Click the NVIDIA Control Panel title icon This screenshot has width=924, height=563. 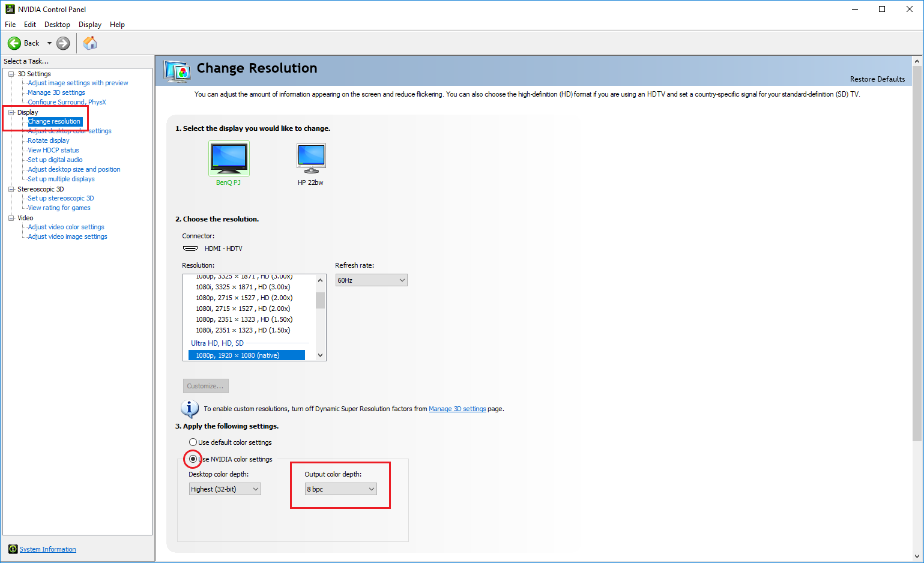tap(10, 9)
